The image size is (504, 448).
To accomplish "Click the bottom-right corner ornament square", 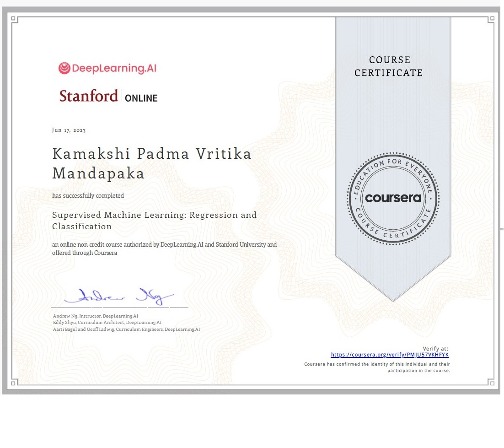I will 490,382.
